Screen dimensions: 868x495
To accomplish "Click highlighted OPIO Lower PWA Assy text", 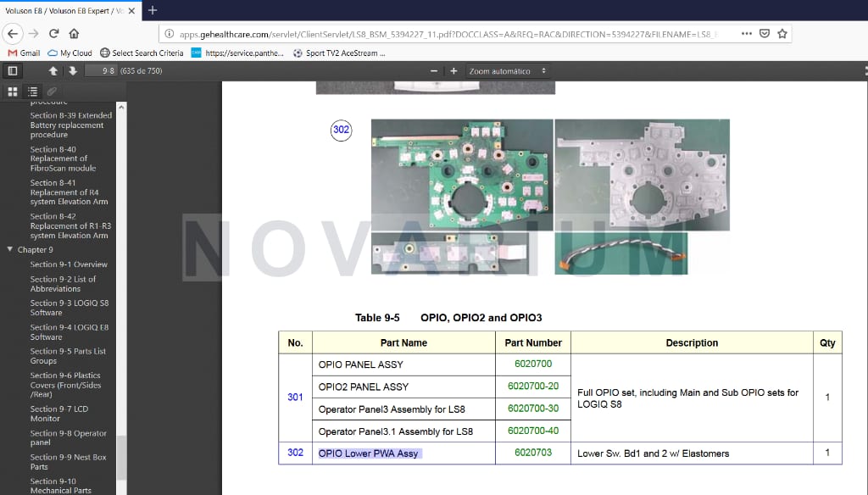I will click(369, 453).
